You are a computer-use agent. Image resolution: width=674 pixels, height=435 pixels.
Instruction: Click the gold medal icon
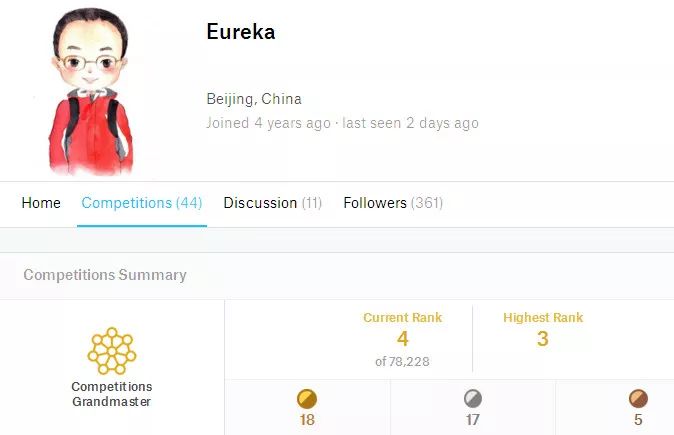307,399
